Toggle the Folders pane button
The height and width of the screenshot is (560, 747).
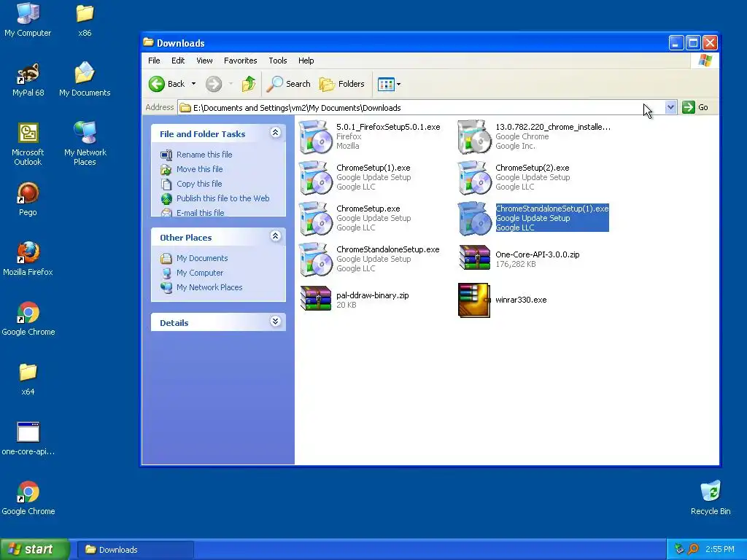coord(342,84)
